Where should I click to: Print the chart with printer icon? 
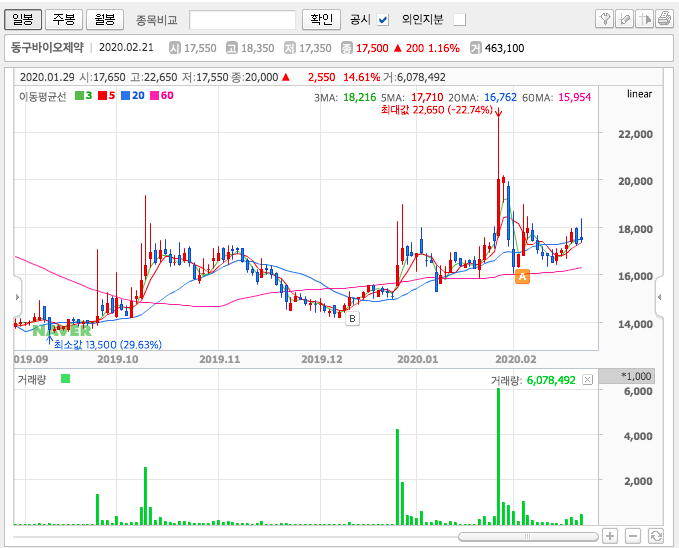pos(664,19)
